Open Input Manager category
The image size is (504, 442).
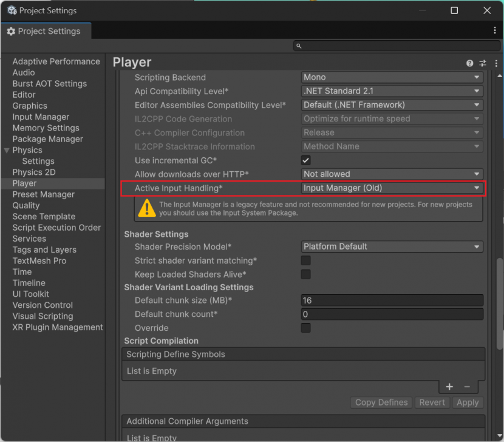pos(41,117)
